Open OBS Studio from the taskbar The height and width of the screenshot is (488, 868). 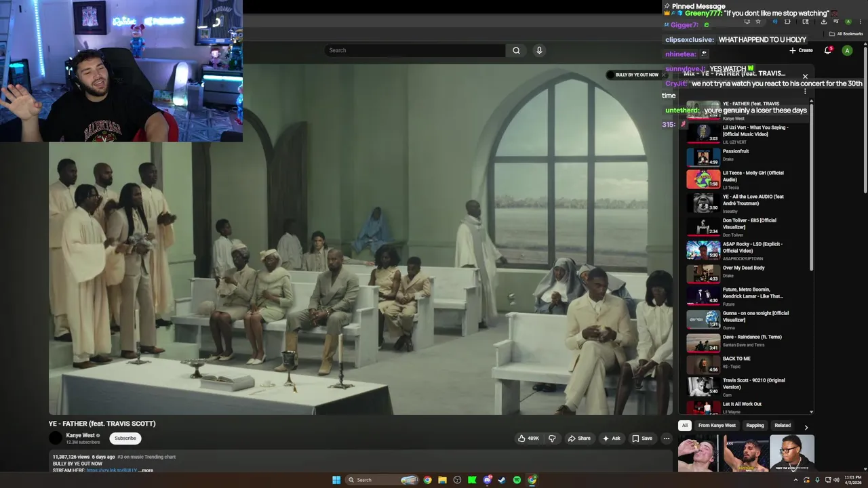tap(457, 480)
